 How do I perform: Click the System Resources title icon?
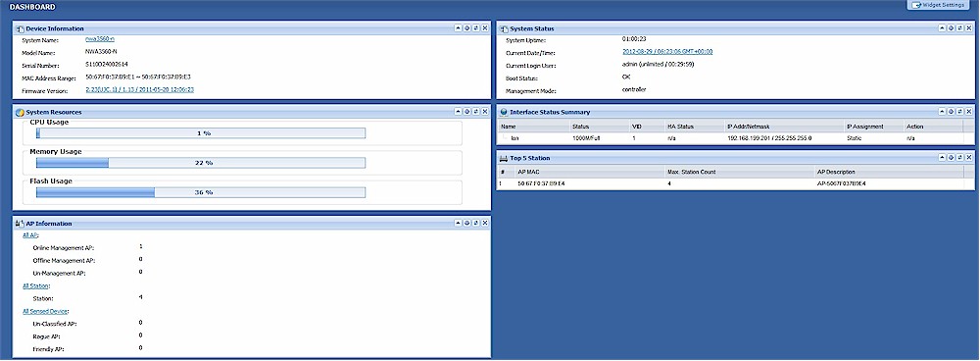[x=20, y=112]
